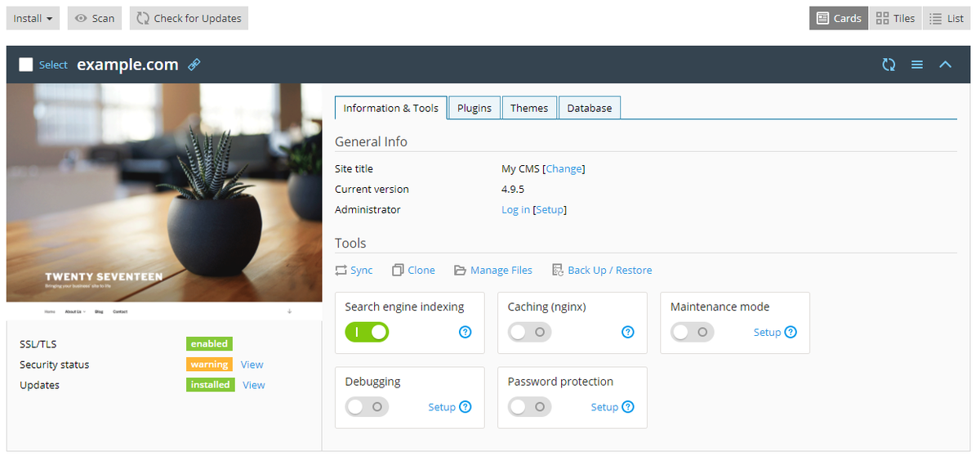Image resolution: width=980 pixels, height=461 pixels.
Task: Open the hamburger menu icon in site header
Action: [x=917, y=65]
